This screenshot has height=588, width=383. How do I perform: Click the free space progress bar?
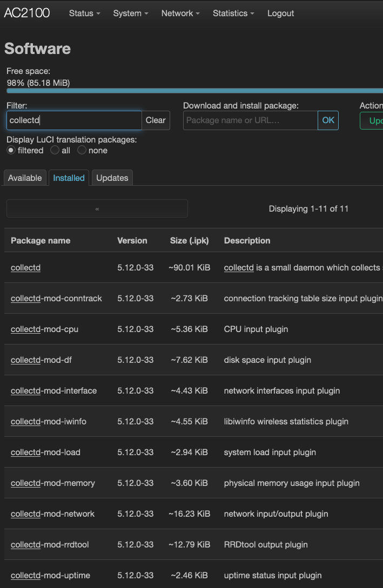click(x=194, y=91)
